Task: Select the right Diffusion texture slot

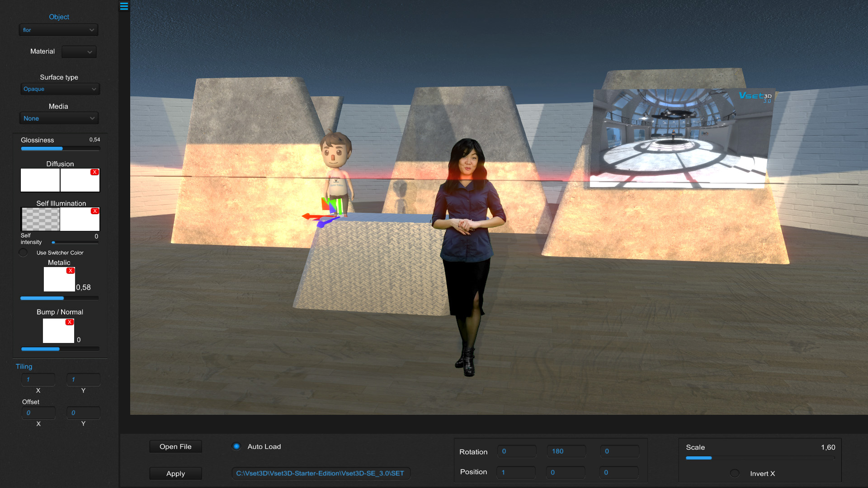Action: coord(80,180)
